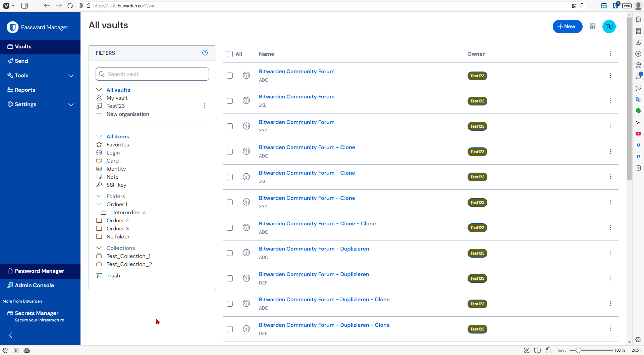Image resolution: width=644 pixels, height=355 pixels.
Task: Click the Card filter icon
Action: click(99, 161)
